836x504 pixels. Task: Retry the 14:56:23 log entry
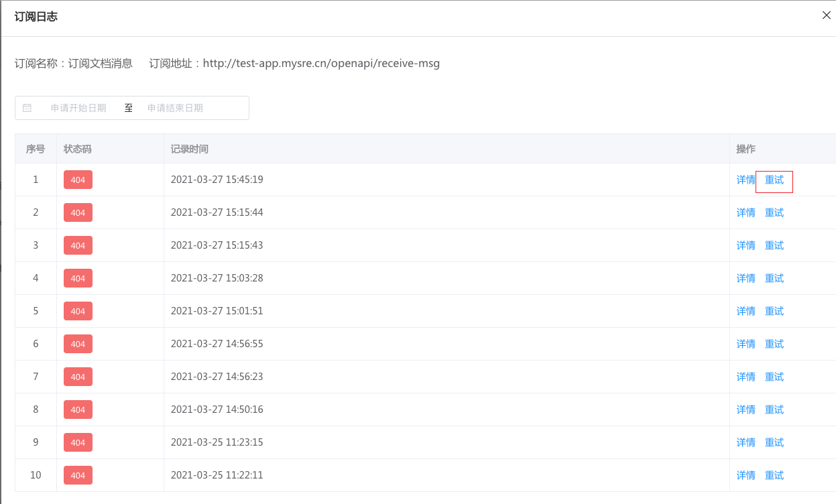pos(774,377)
